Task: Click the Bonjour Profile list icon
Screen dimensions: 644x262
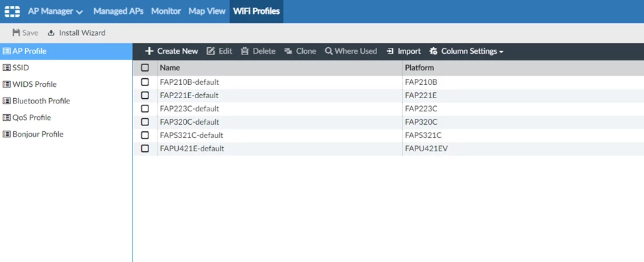Action: (x=7, y=134)
